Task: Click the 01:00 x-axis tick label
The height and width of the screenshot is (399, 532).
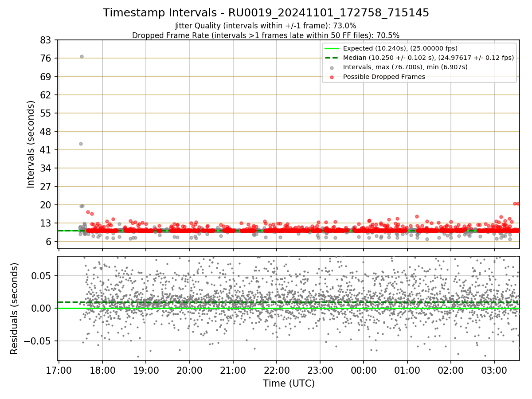Action: tap(407, 370)
